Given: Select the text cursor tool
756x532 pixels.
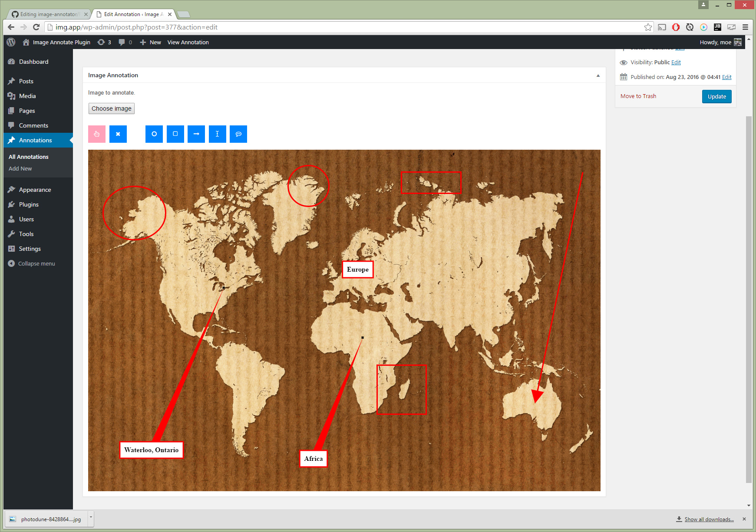Looking at the screenshot, I should [218, 134].
